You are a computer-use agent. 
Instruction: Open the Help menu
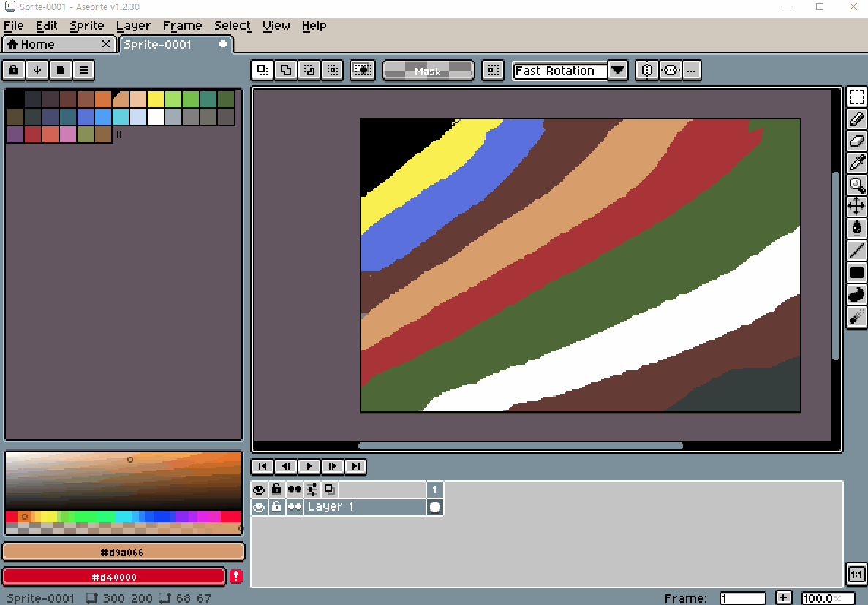pyautogui.click(x=314, y=26)
